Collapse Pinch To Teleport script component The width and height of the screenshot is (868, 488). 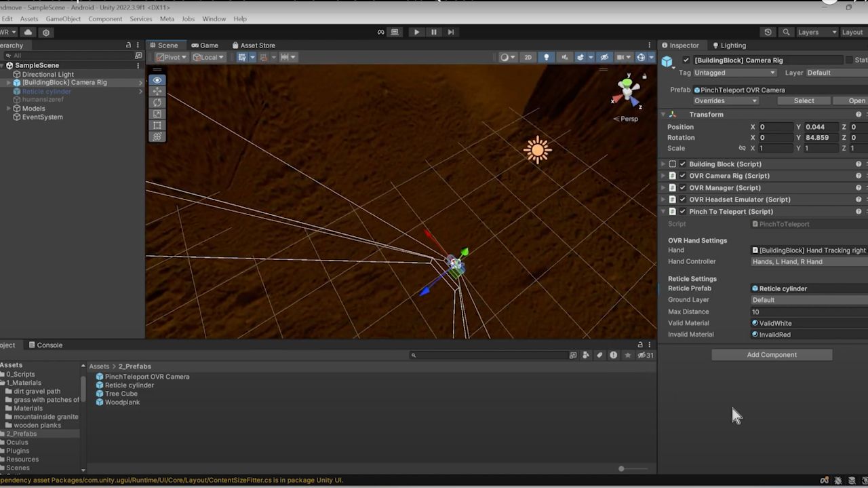tap(663, 212)
